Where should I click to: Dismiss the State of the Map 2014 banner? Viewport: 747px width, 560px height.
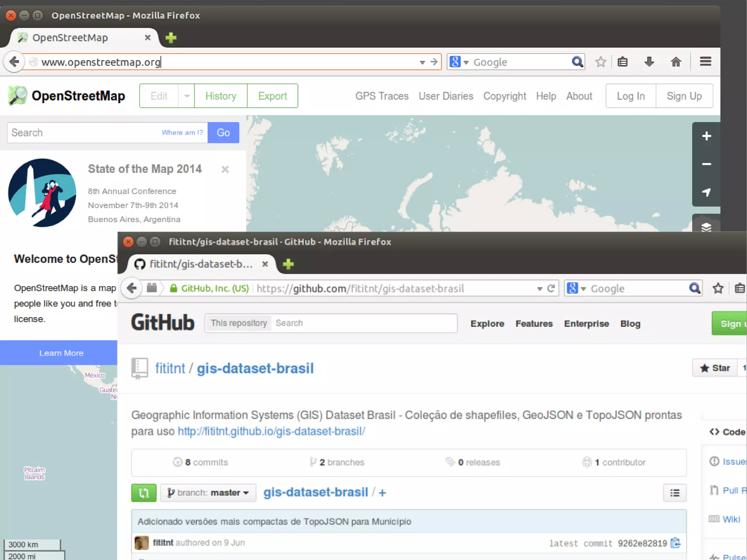(225, 169)
